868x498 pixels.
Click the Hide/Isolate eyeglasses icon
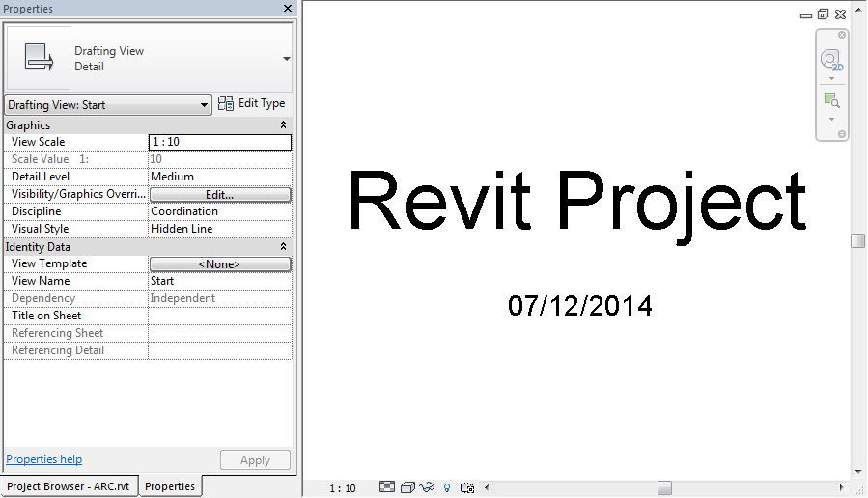coord(427,488)
